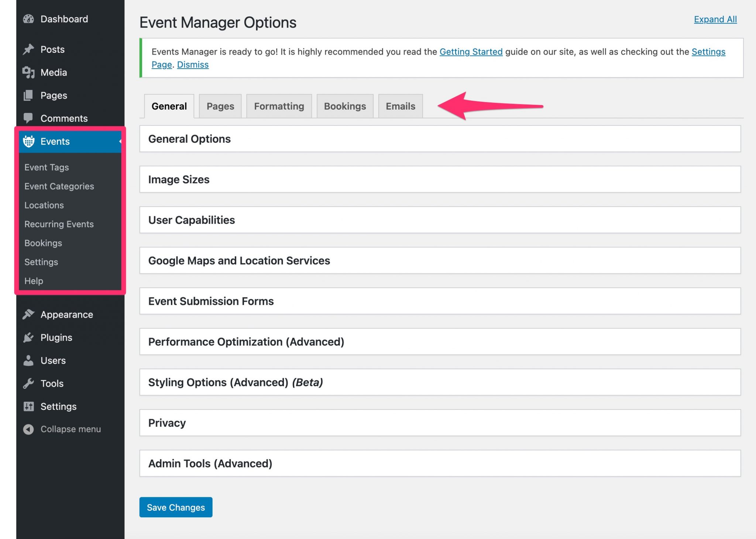The height and width of the screenshot is (539, 756).
Task: Click the Posts pushpin icon
Action: click(x=28, y=49)
